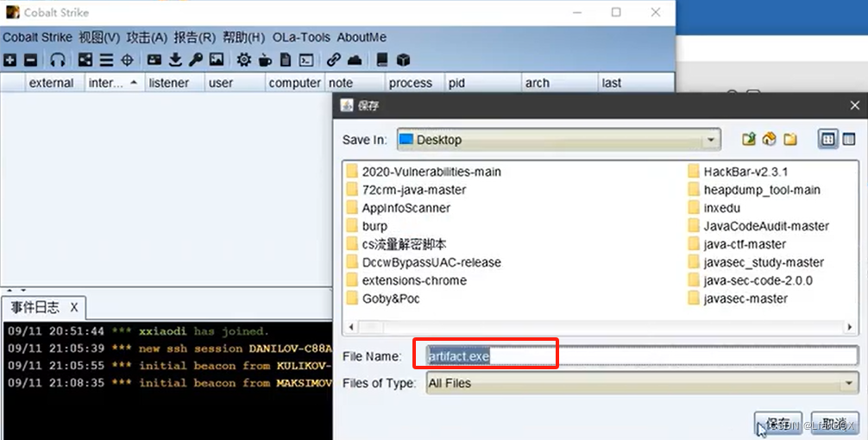Click the right arrow of the file list scrollbar

pos(850,327)
